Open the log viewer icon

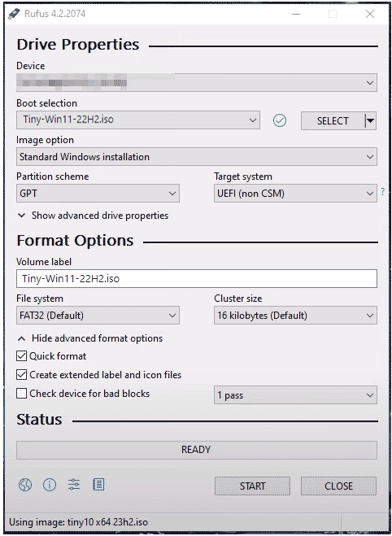click(98, 485)
